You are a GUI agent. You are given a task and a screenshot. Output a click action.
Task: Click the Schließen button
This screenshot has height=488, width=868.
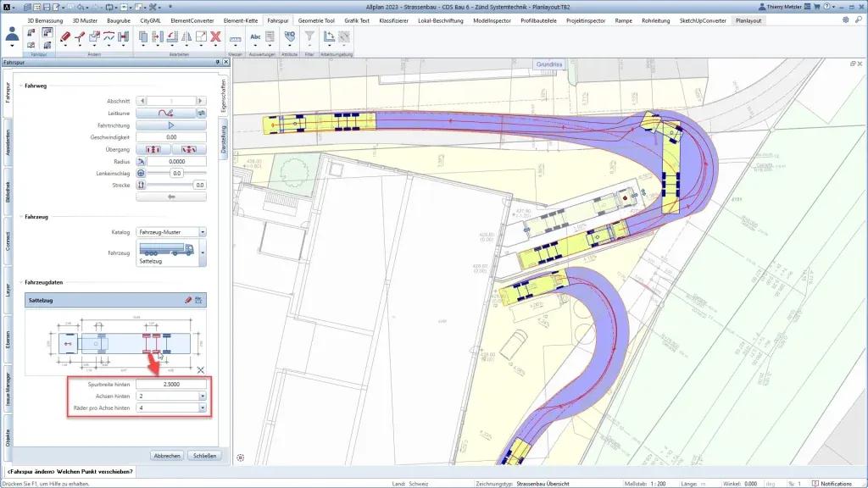point(204,455)
